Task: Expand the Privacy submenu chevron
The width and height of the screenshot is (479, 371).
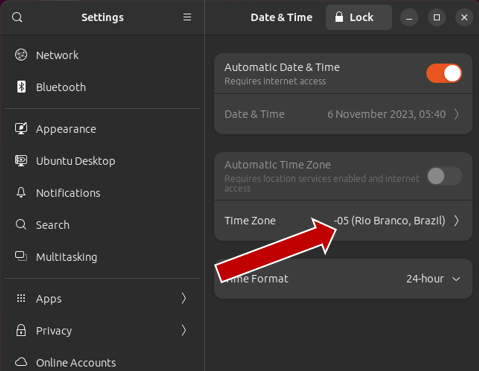Action: tap(184, 330)
